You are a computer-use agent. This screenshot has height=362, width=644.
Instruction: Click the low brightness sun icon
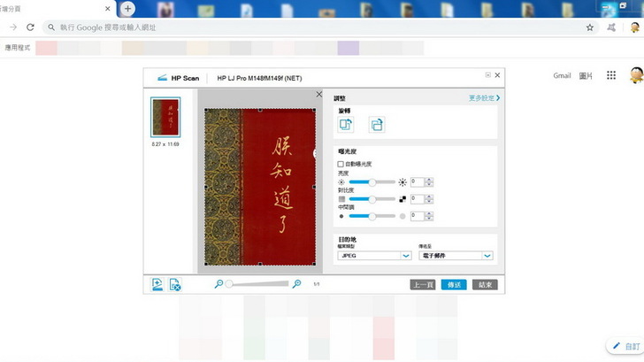[x=341, y=182]
